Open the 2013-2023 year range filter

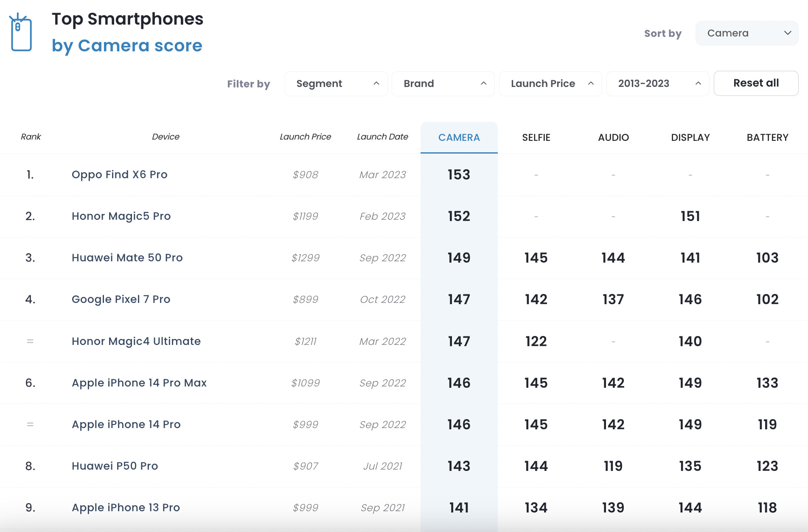pos(657,84)
